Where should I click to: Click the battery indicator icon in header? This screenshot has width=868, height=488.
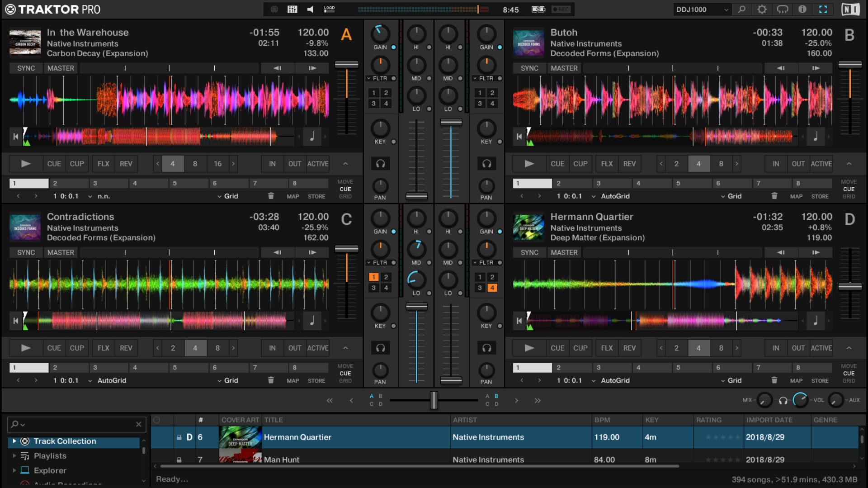click(x=538, y=9)
